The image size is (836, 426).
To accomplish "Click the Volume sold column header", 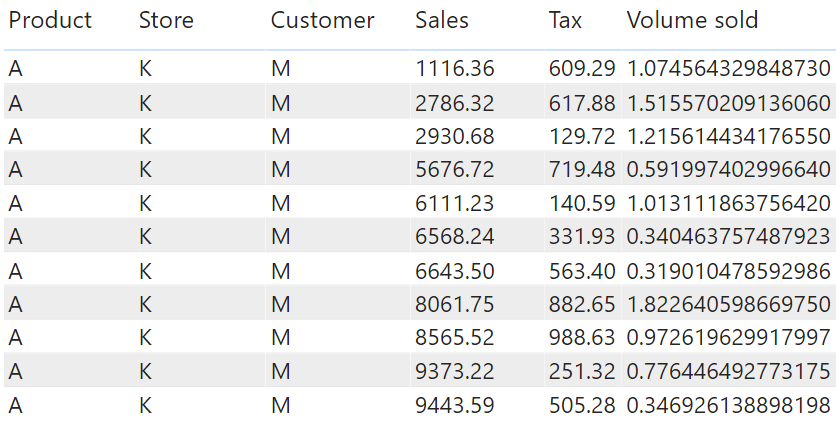I will (692, 20).
